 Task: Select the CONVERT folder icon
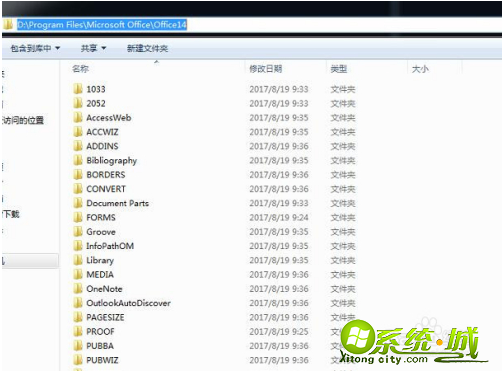click(78, 189)
